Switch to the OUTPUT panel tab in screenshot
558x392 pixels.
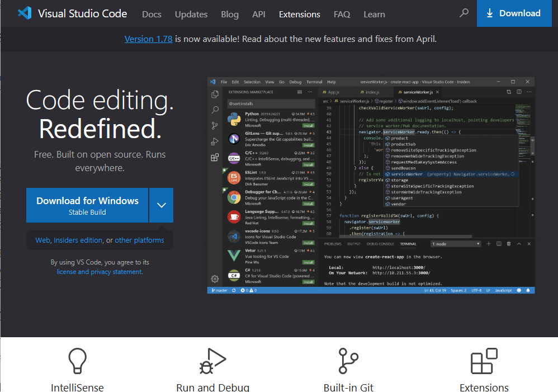pyautogui.click(x=354, y=244)
